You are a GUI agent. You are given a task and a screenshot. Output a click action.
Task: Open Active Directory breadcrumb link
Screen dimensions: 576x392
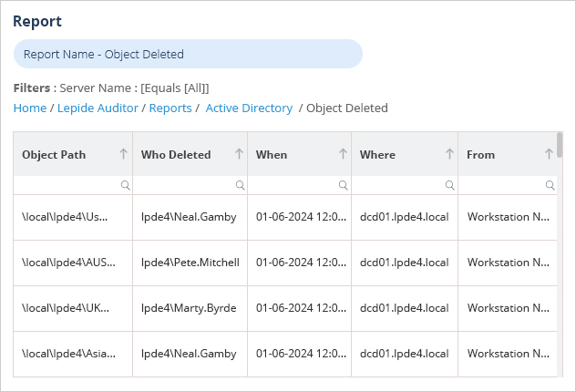(249, 108)
